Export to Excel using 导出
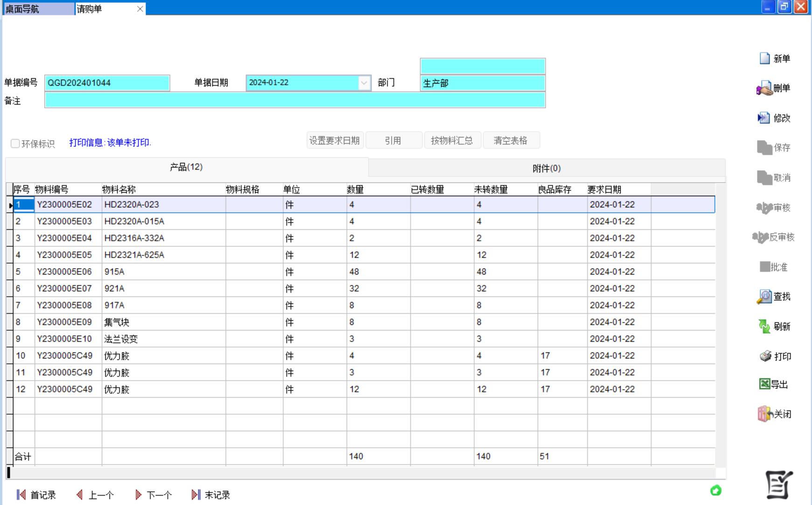812x505 pixels. [x=764, y=384]
